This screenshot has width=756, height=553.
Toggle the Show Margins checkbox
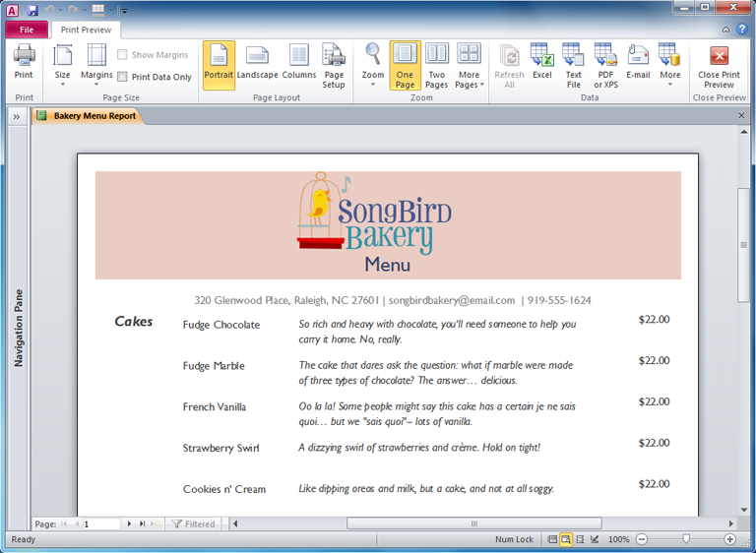123,55
